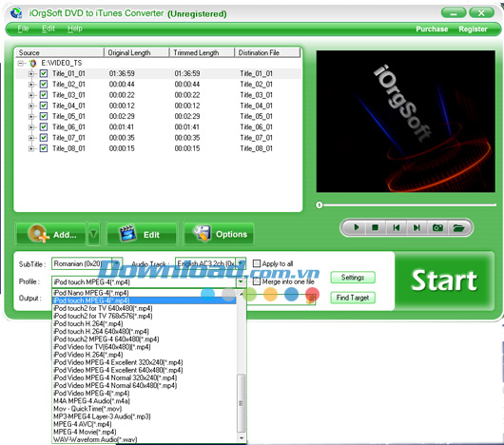Select Title_06_01 destination file cell
Image resolution: width=504 pixels, height=445 pixels.
(256, 126)
